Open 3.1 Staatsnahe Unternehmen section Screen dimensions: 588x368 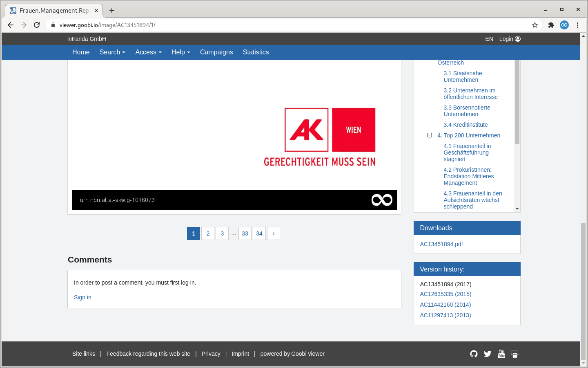pos(463,76)
